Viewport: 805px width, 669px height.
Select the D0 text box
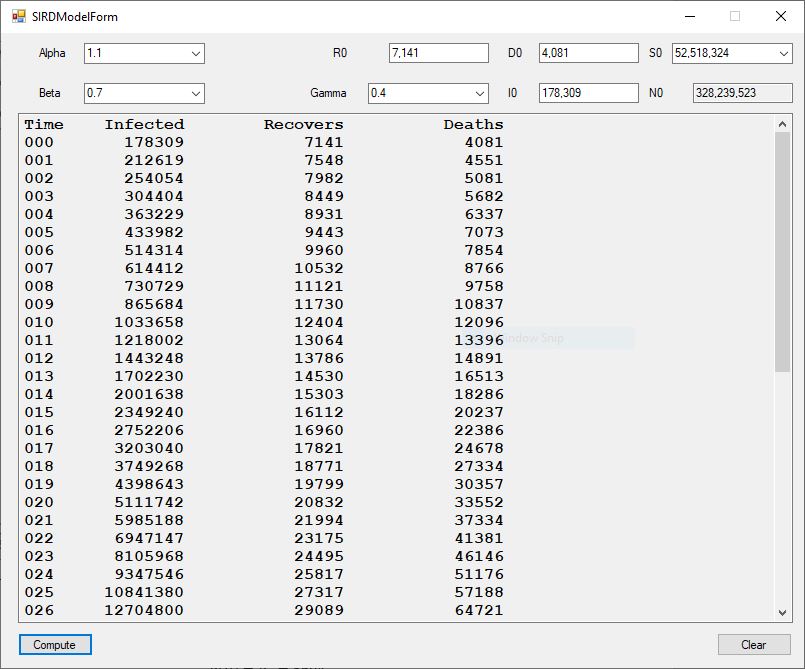(588, 53)
